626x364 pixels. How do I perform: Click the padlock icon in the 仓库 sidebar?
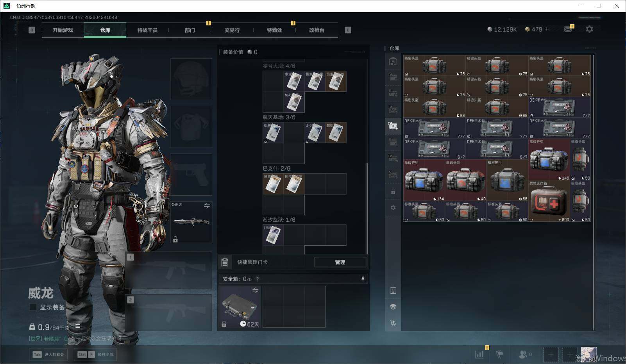(393, 192)
